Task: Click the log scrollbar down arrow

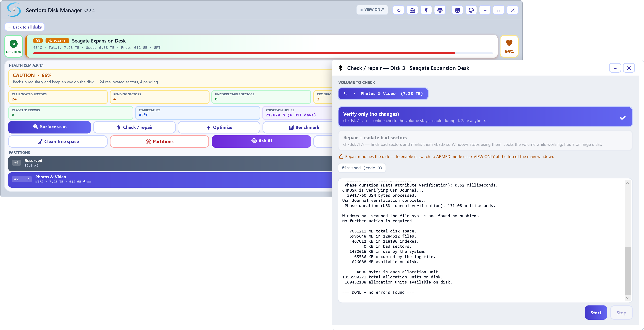Action: click(627, 298)
